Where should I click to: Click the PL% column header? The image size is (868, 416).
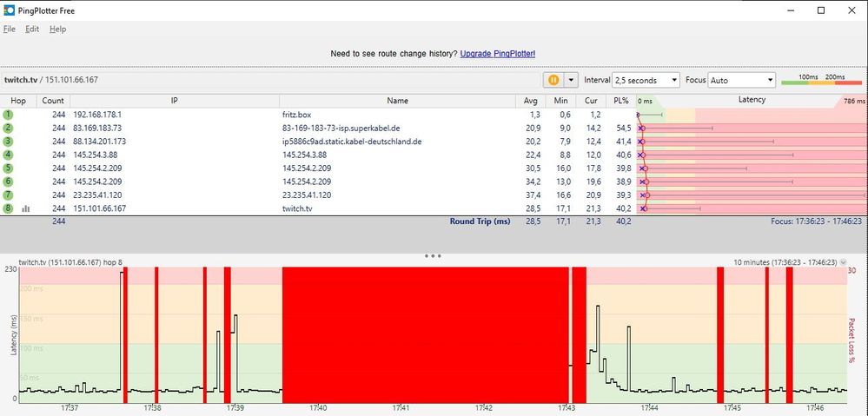(620, 101)
